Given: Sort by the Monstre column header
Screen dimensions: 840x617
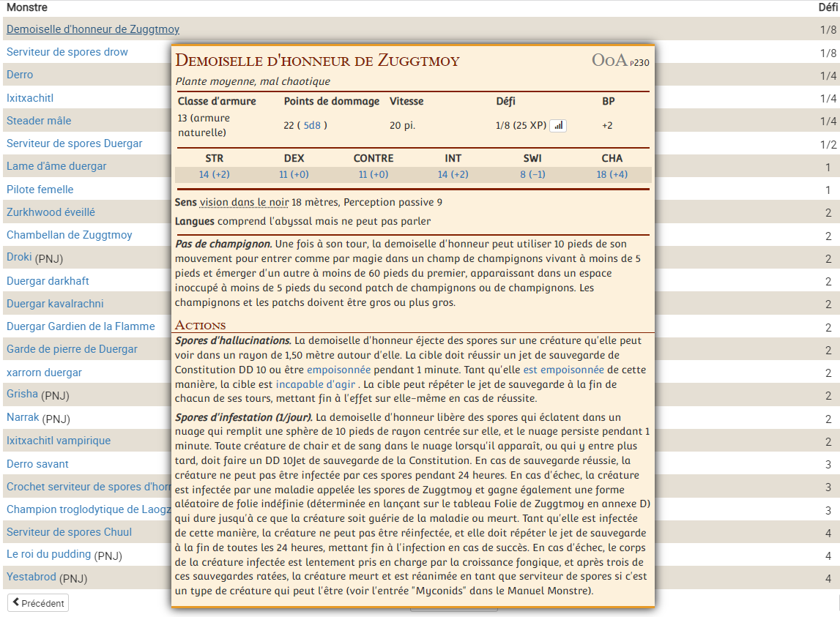Looking at the screenshot, I should 27,7.
